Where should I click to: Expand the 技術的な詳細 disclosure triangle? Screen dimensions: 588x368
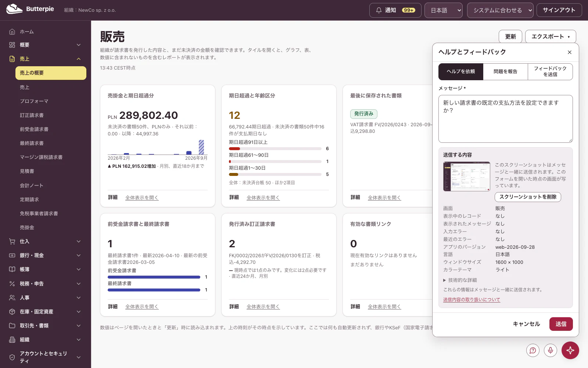pos(445,280)
